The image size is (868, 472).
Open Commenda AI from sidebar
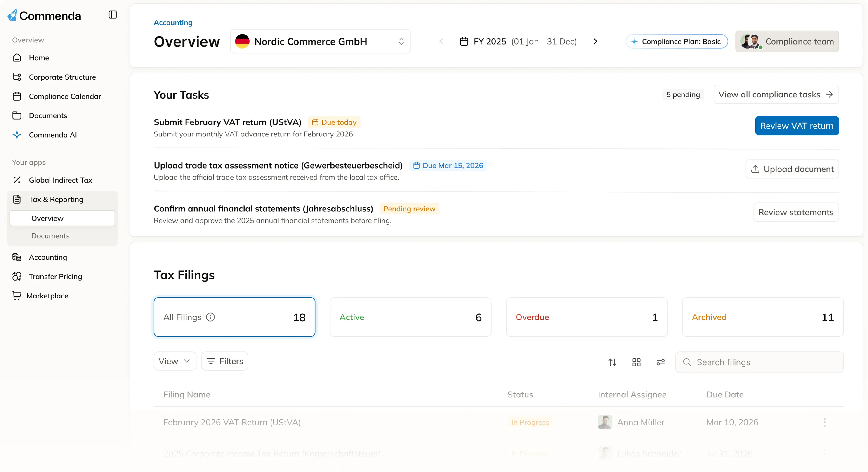tap(53, 135)
